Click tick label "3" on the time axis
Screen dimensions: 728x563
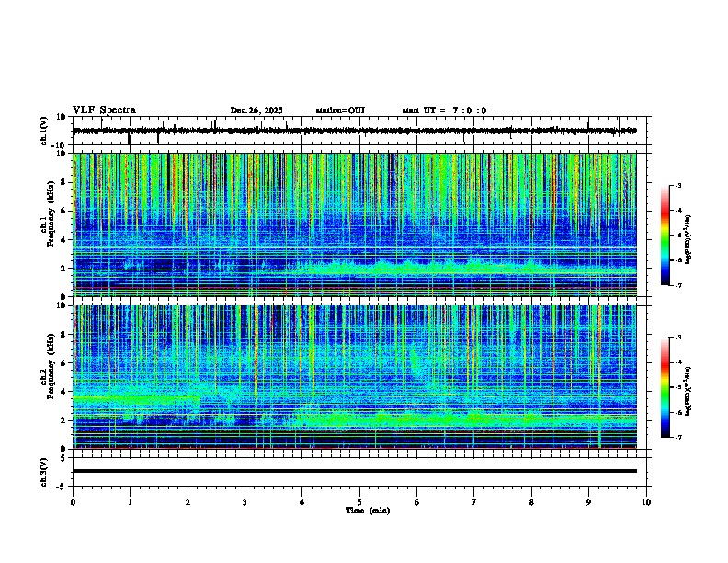pyautogui.click(x=245, y=502)
